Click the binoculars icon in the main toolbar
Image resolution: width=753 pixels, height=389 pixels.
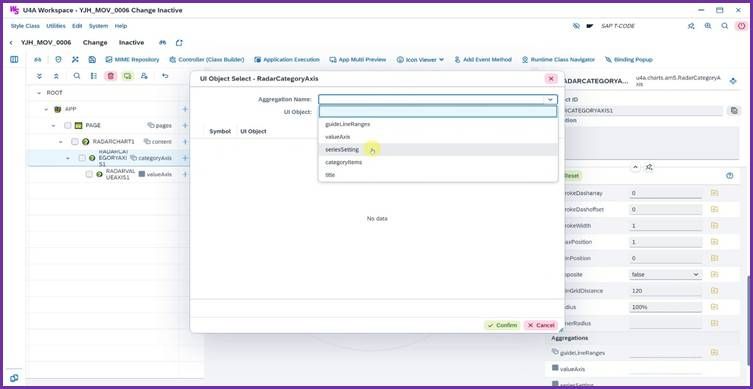point(37,60)
